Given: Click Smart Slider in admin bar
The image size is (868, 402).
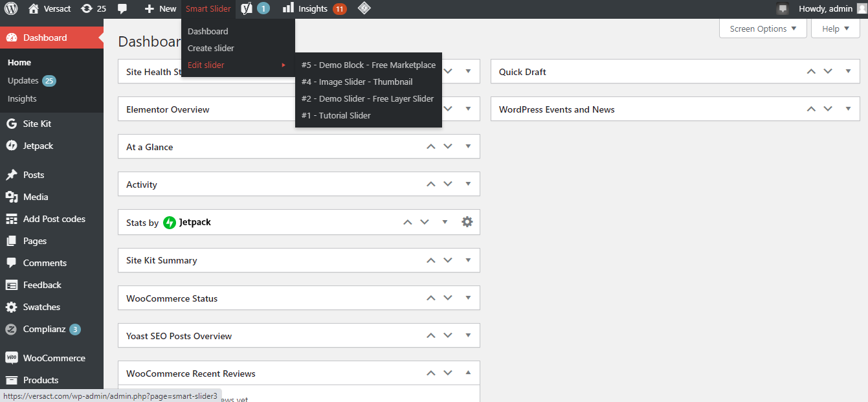Looking at the screenshot, I should point(208,8).
